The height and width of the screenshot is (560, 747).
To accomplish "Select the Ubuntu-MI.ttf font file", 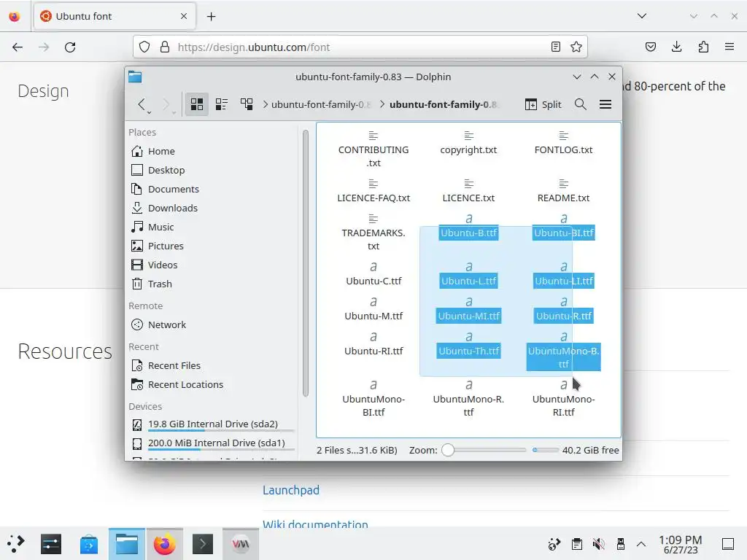I will click(x=469, y=309).
